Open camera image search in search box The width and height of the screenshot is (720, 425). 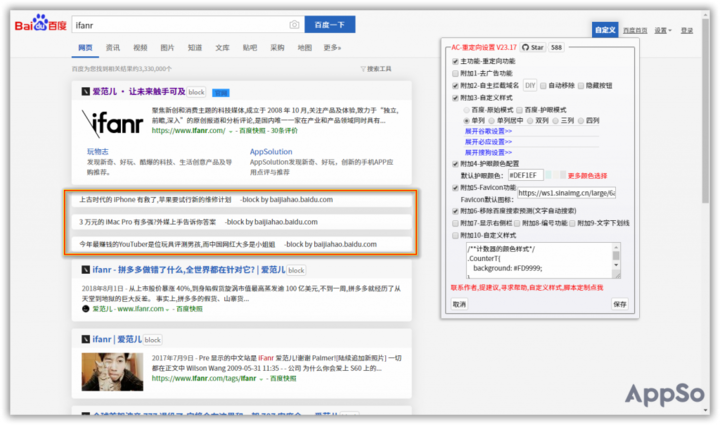[x=294, y=25]
